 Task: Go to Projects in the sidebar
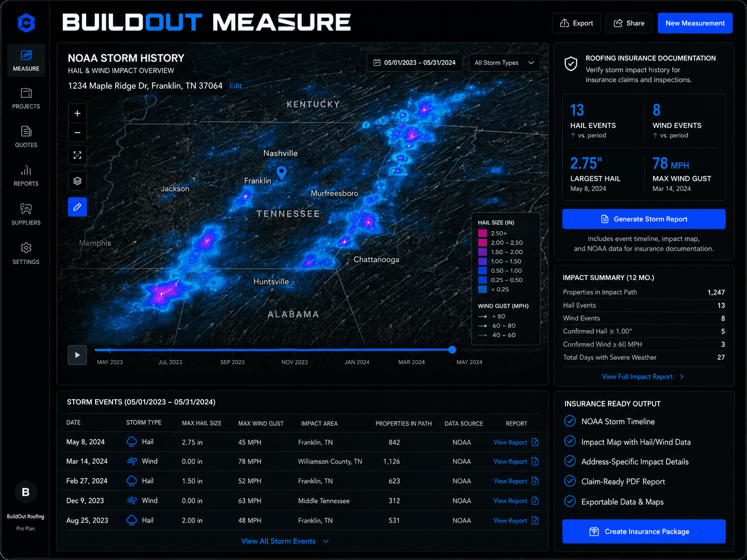(x=26, y=98)
